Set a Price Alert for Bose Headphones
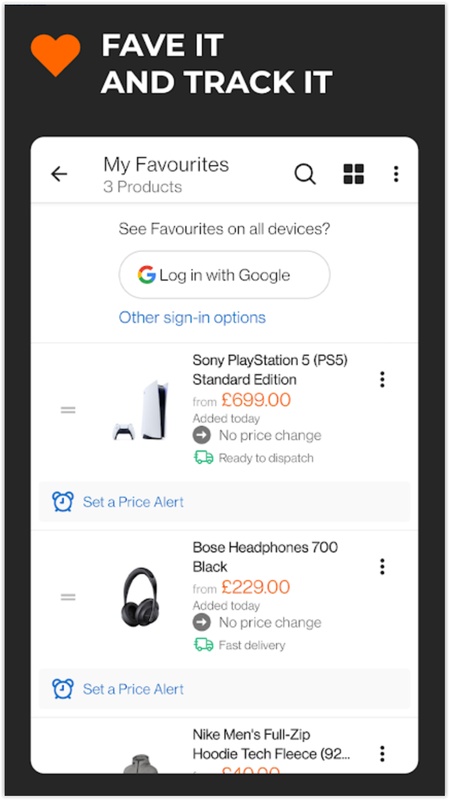Viewport: 449px width, 800px height. [x=224, y=689]
